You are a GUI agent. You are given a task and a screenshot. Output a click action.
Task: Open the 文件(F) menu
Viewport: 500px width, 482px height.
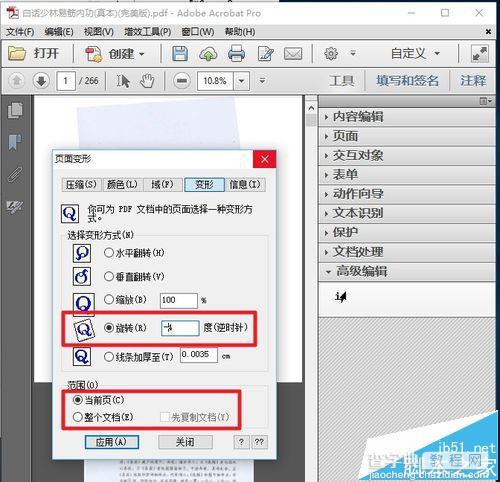(x=20, y=32)
